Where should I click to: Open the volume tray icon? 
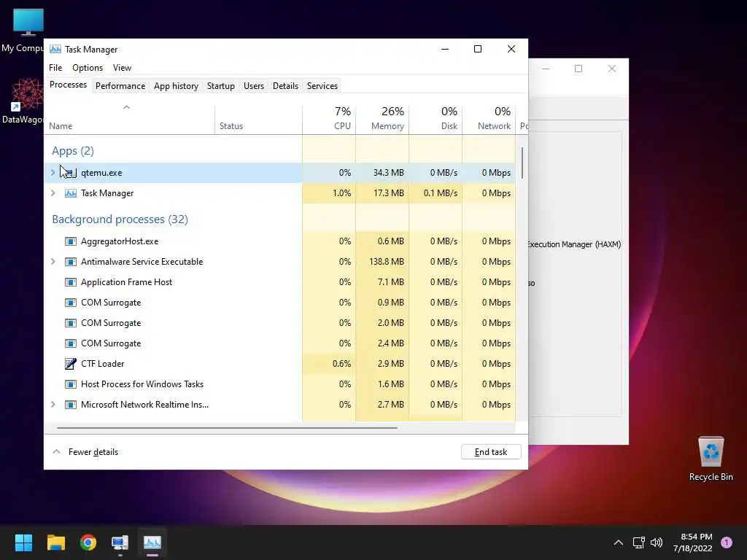tap(657, 542)
